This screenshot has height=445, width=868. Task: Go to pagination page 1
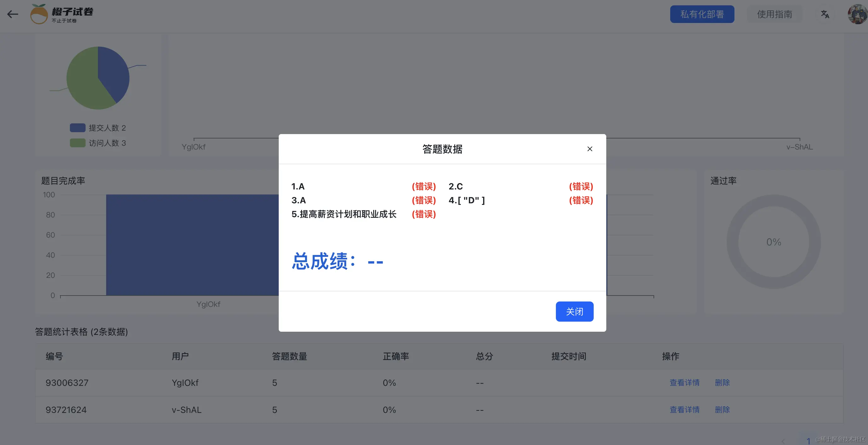point(808,441)
